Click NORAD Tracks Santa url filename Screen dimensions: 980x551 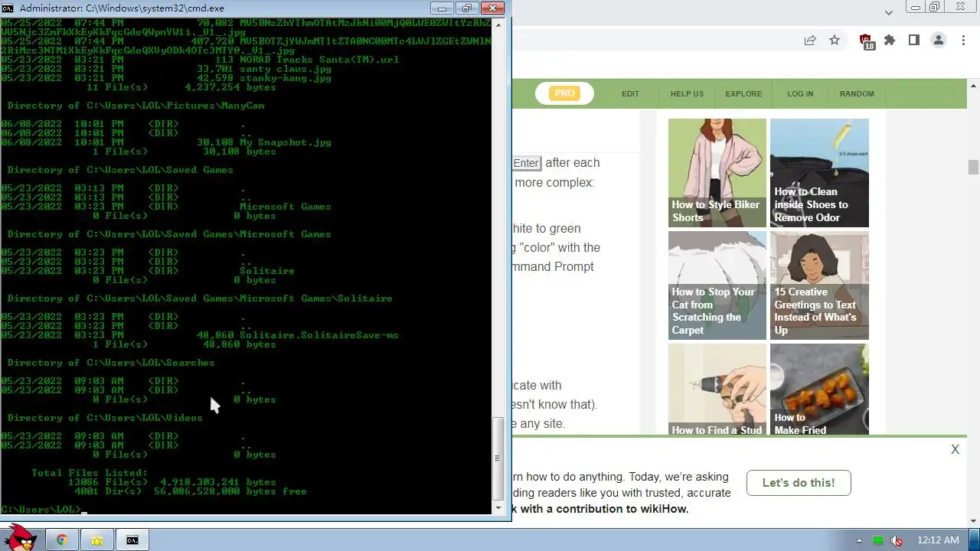(319, 60)
